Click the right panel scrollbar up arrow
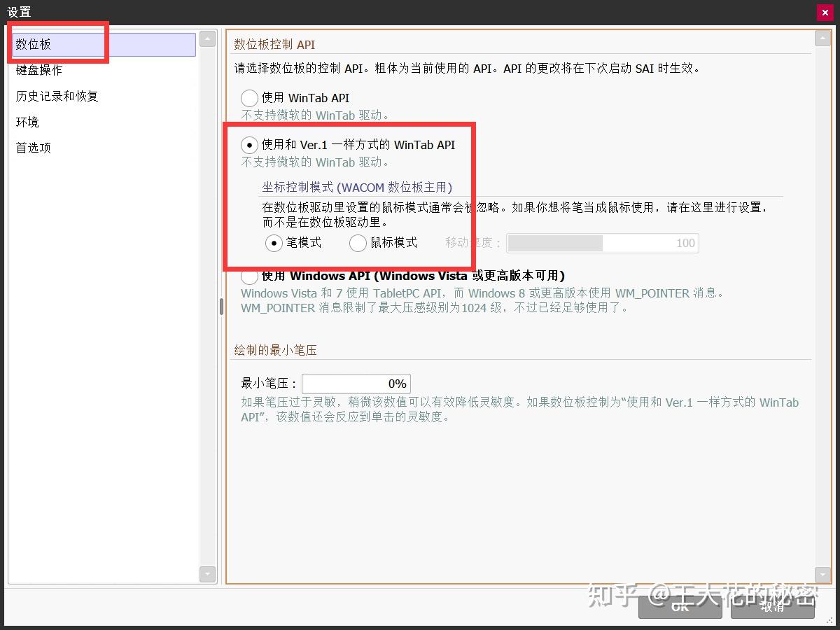 pos(823,37)
